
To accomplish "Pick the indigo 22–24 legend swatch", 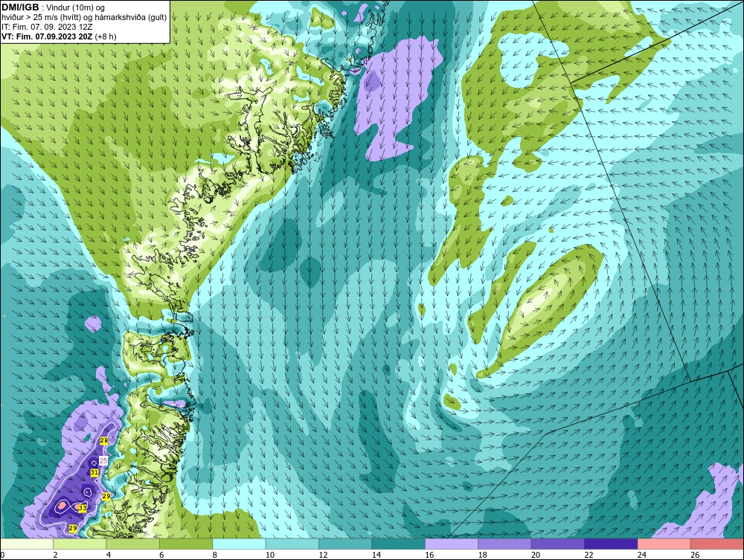I will [611, 544].
